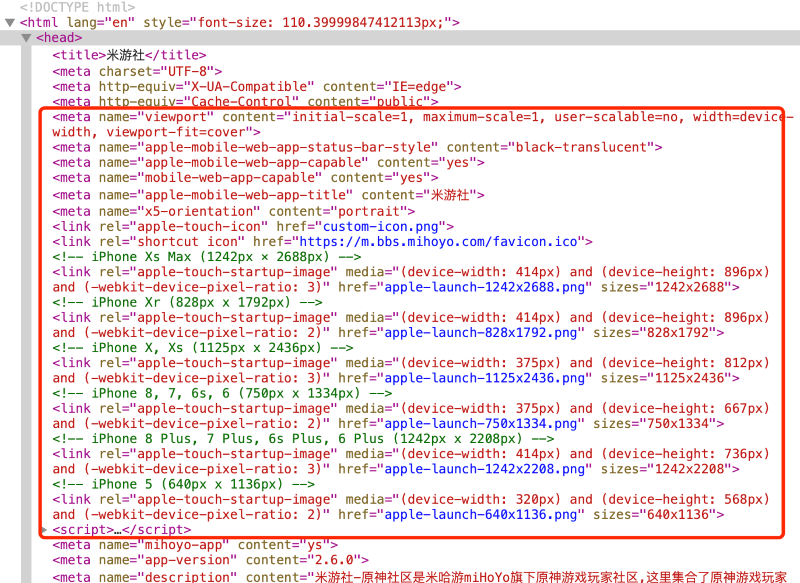This screenshot has height=583, width=800.
Task: Click sizes="1125x2436" attribute
Action: pyautogui.click(x=666, y=378)
